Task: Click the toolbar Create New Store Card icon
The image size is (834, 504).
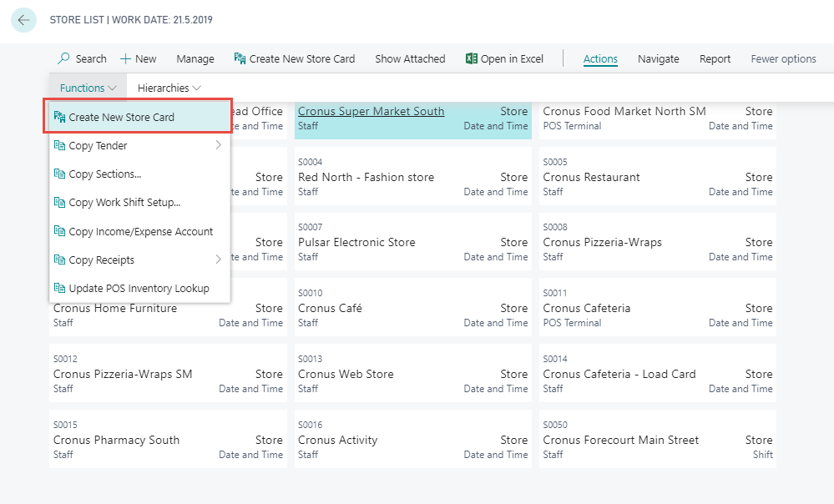Action: pyautogui.click(x=240, y=58)
